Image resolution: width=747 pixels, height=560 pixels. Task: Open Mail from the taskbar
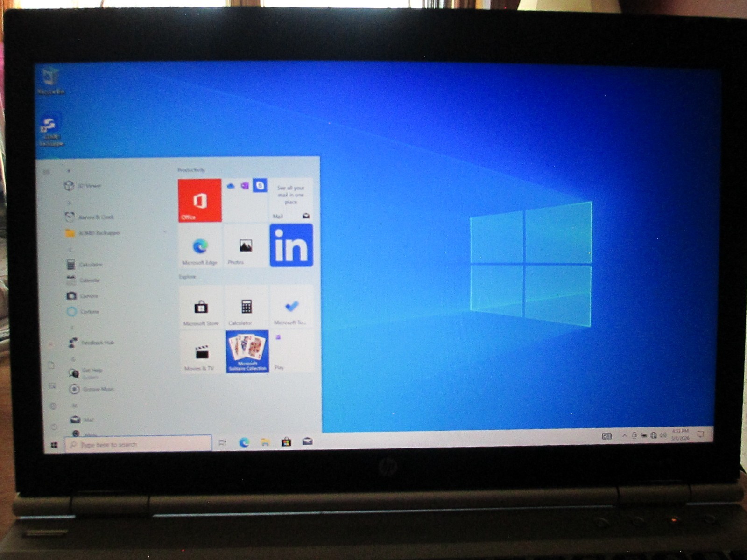307,441
